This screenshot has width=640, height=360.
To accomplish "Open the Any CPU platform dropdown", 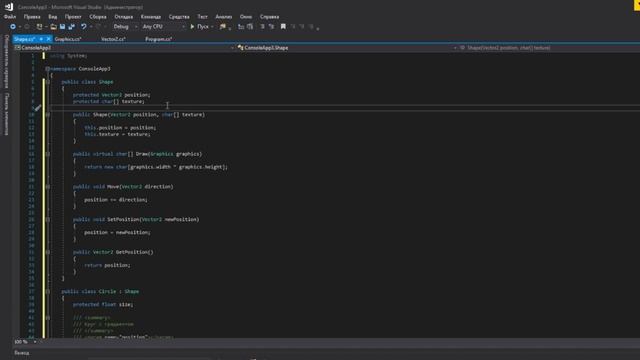I will pos(163,27).
